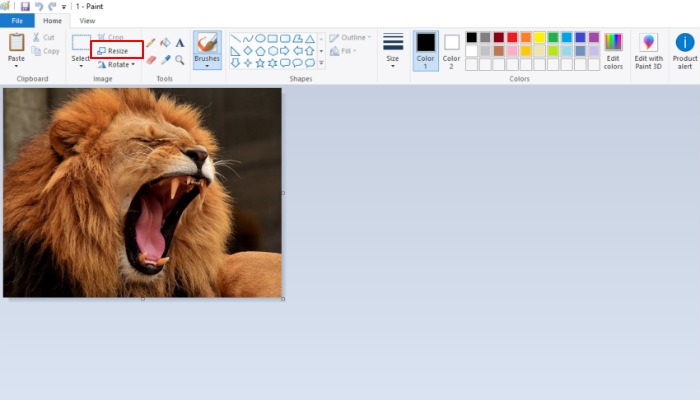Pick the green color swatch
The image size is (700, 400).
553,37
